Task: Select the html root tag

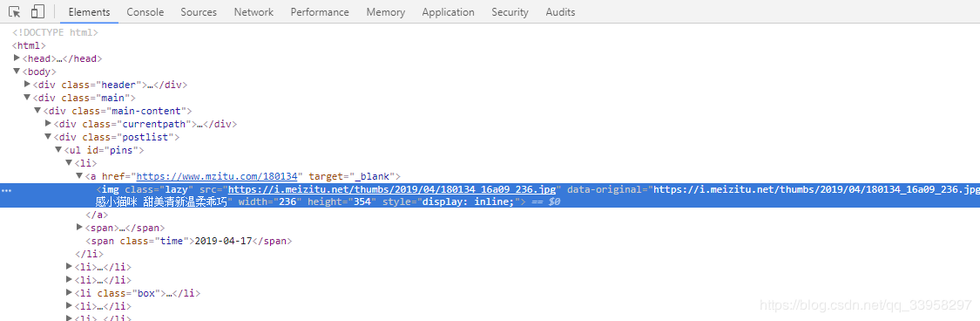Action: (29, 45)
